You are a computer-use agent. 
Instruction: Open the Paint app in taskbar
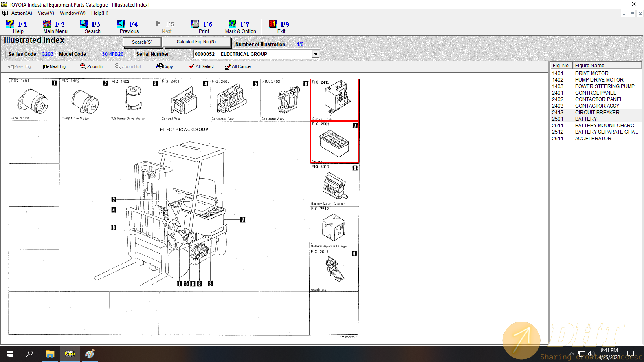(x=90, y=354)
